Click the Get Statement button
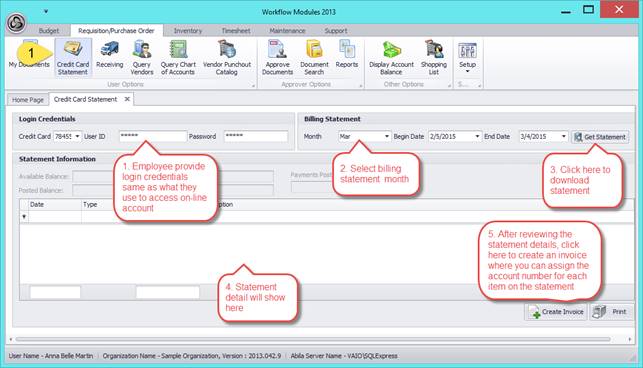Viewport: 643px width, 368px height. (x=600, y=137)
